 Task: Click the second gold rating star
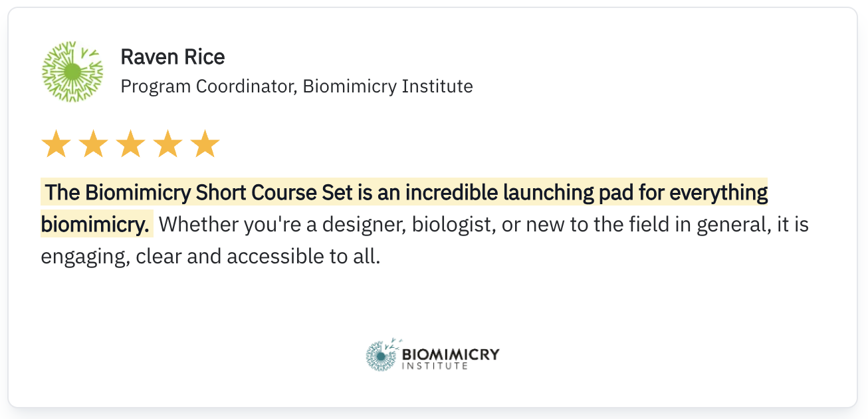[x=93, y=144]
